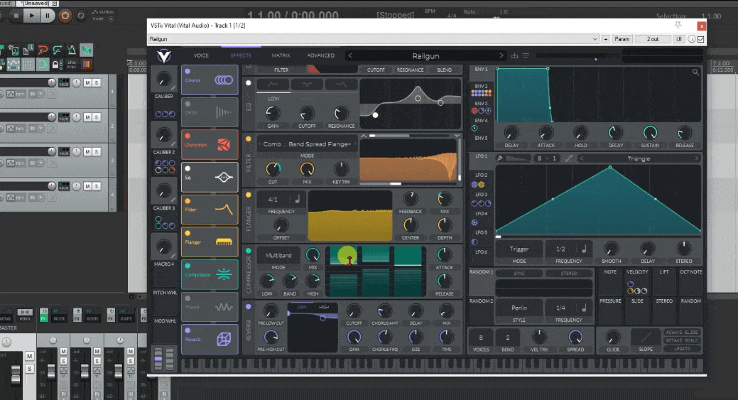The height and width of the screenshot is (400, 738).
Task: Disable the Compressor section power button
Action: [x=248, y=252]
